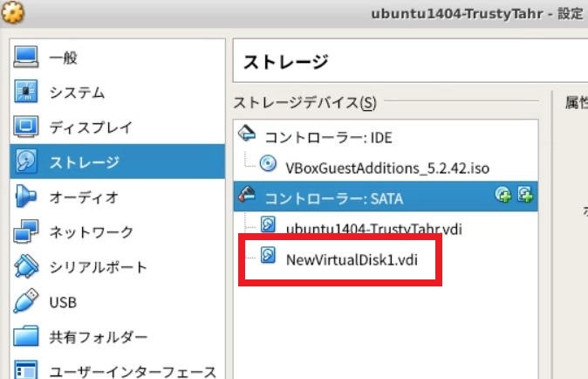Image resolution: width=588 pixels, height=379 pixels.
Task: Open the 共有フォルダー settings category
Action: (118, 336)
